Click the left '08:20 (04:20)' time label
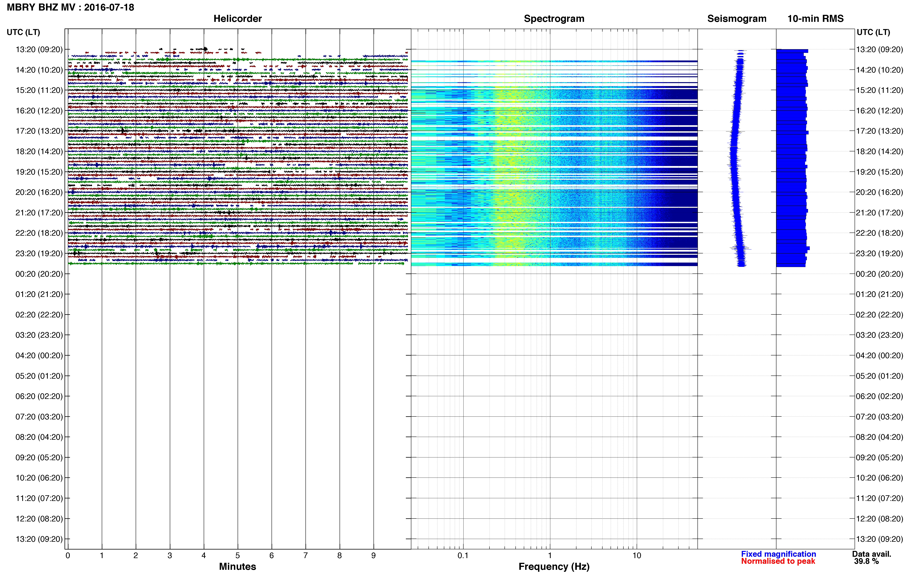 click(x=39, y=437)
